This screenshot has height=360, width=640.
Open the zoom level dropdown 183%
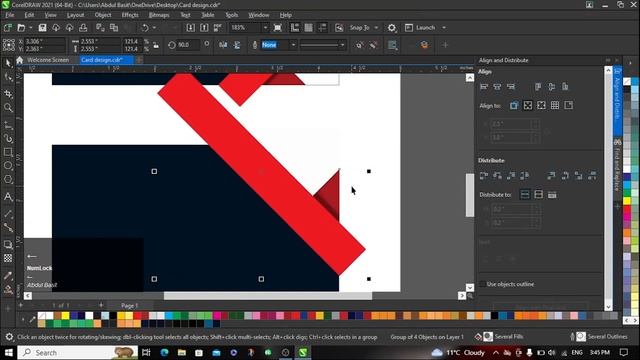(x=265, y=28)
